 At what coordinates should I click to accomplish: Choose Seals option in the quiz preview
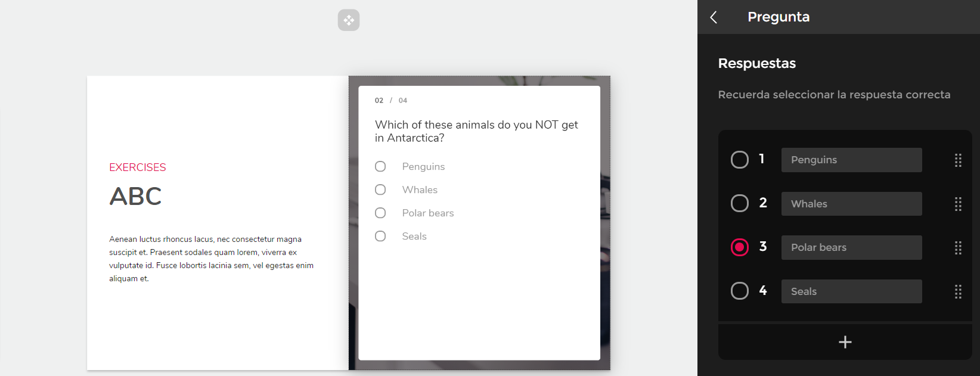(380, 236)
